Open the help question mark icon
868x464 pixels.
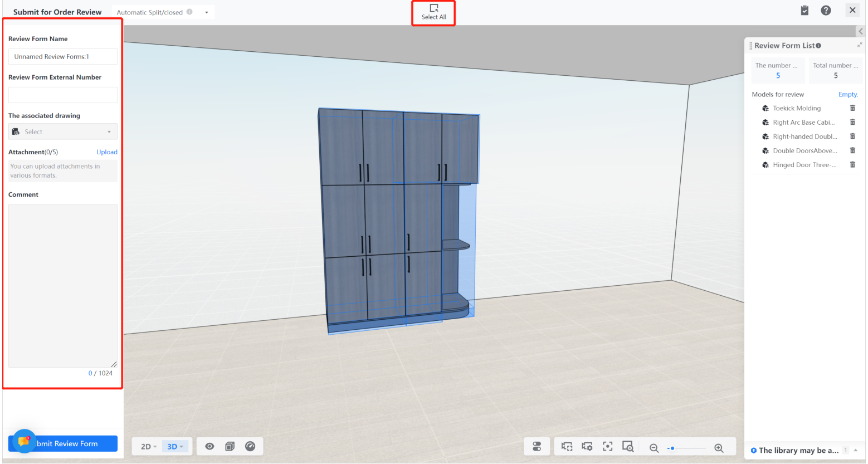826,10
